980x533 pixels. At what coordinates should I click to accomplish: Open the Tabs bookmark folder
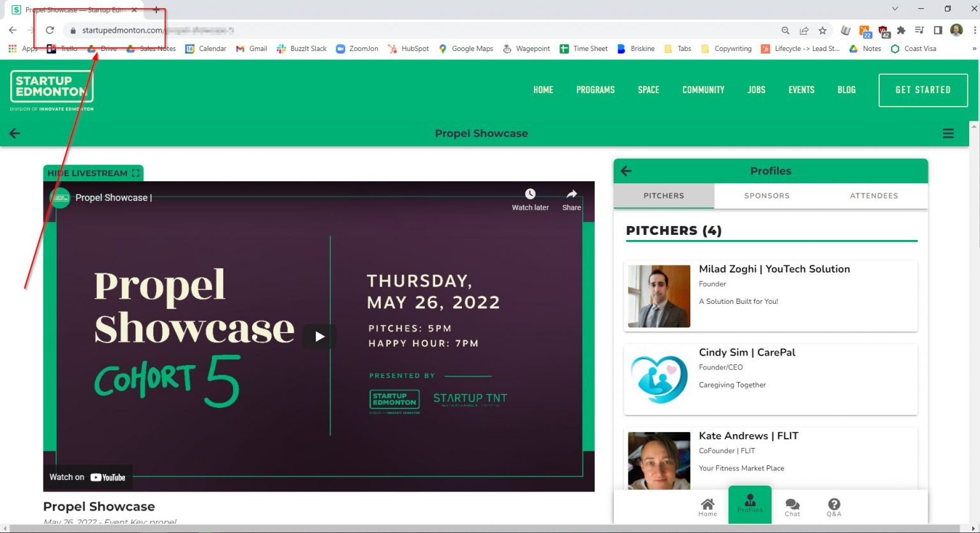click(678, 49)
